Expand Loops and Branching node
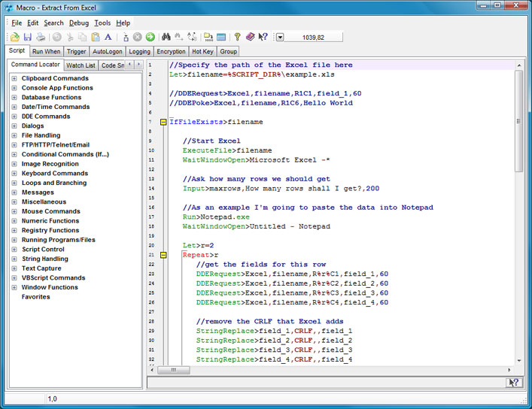The width and height of the screenshot is (532, 409). pyautogui.click(x=14, y=183)
